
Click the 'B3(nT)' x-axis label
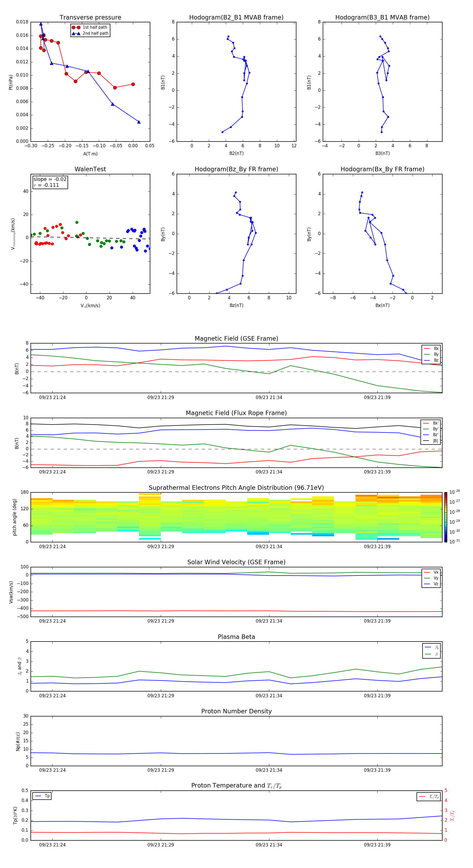click(x=382, y=153)
